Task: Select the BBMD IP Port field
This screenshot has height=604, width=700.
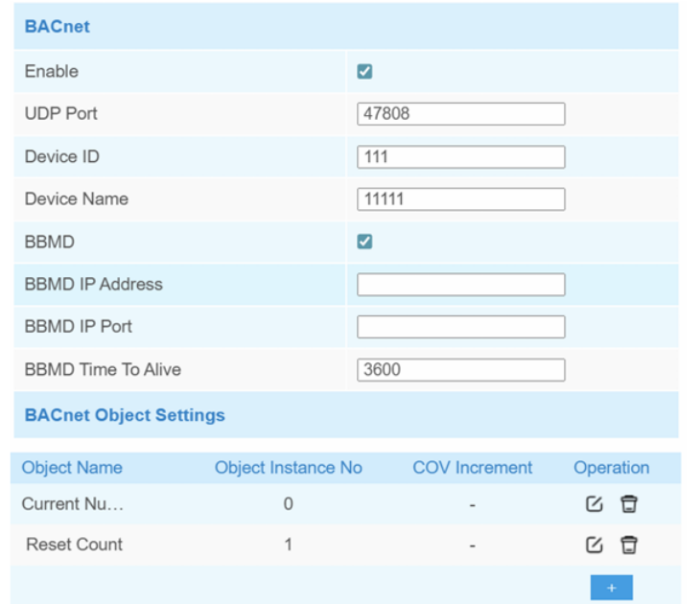Action: coord(461,327)
